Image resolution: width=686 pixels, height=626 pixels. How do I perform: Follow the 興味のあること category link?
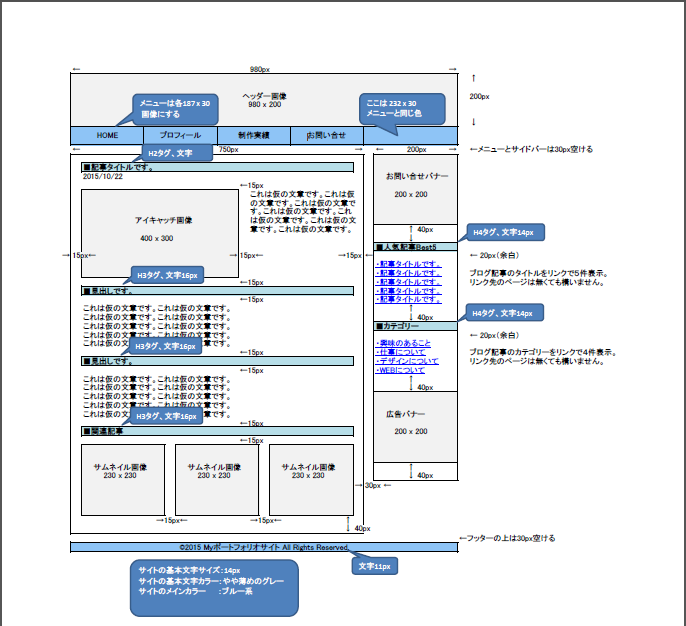pos(403,343)
